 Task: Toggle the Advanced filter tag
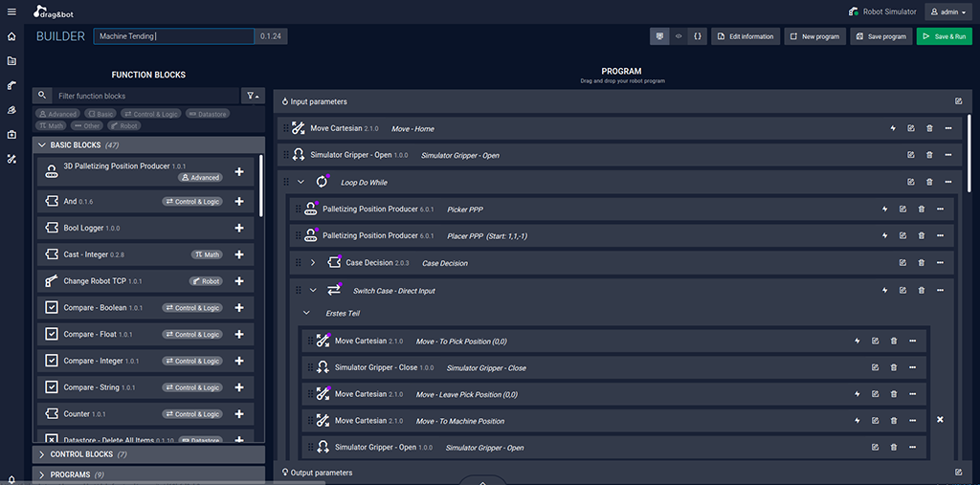(57, 114)
